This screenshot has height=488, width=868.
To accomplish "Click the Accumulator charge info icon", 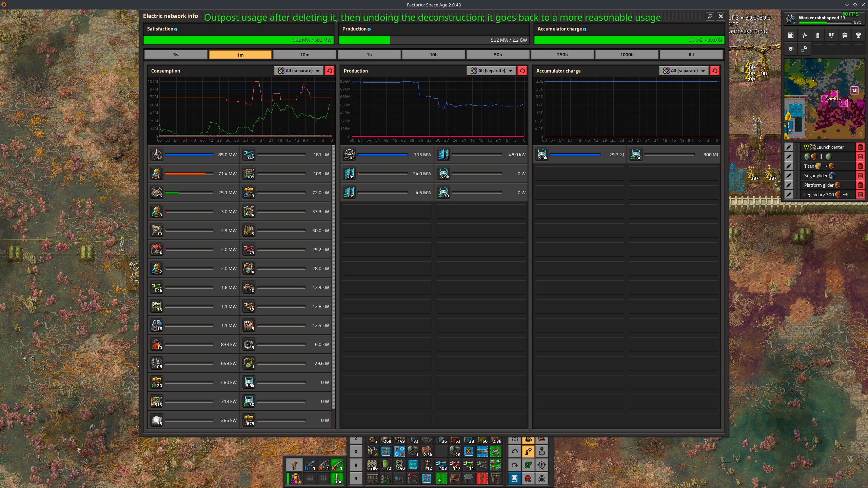I will (585, 29).
